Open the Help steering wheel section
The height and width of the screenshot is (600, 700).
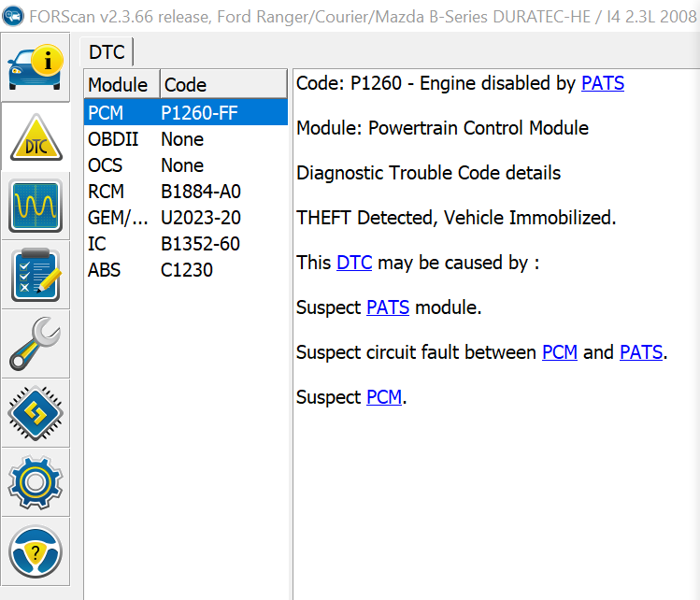coord(36,551)
